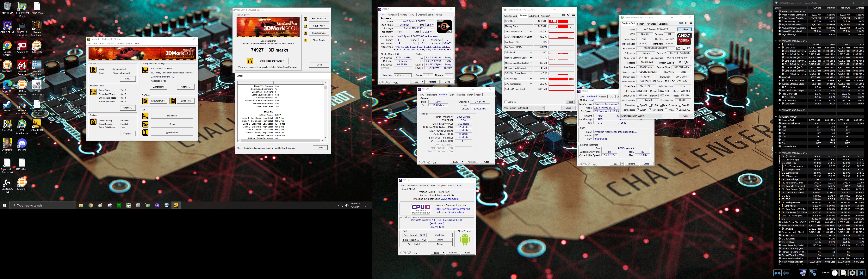Click the HWiNFO settings gear icon
868x279 pixels.
coord(852,273)
